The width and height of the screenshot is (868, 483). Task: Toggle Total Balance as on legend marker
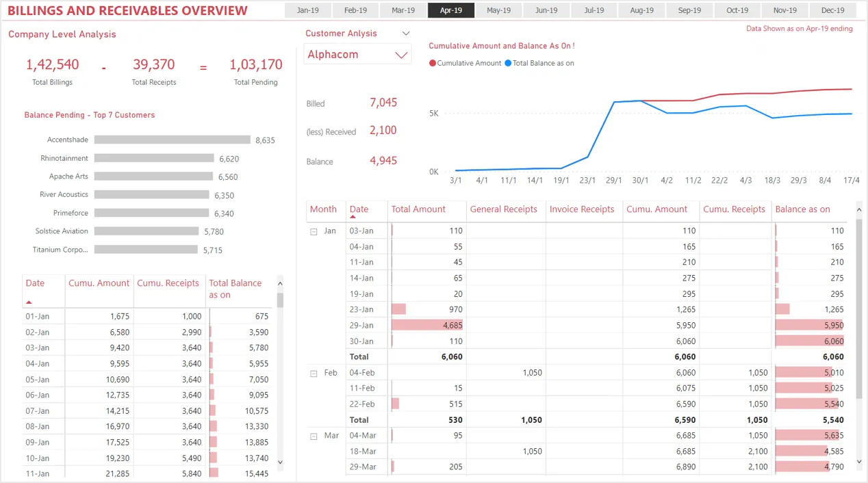pyautogui.click(x=508, y=64)
